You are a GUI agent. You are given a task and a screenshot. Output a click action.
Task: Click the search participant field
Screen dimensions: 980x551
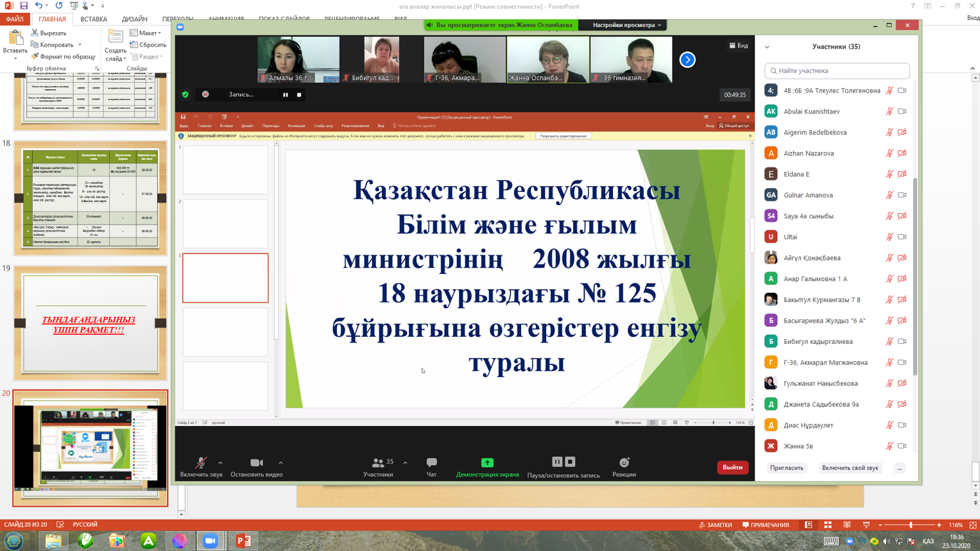837,71
